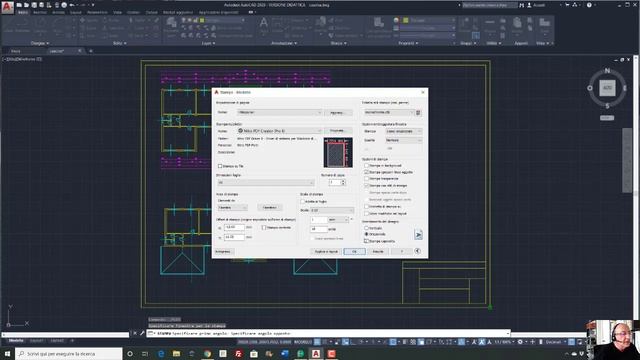Click the current layer color swatch in Layer panel
The height and width of the screenshot is (360, 640).
pyautogui.click(x=202, y=20)
